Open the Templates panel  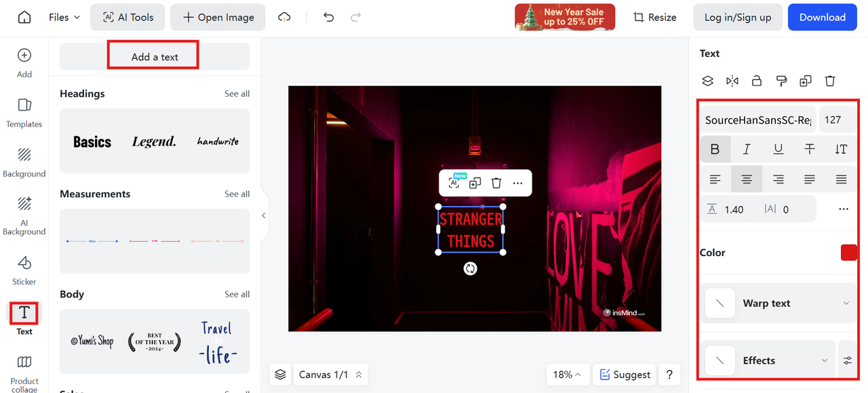(x=24, y=112)
